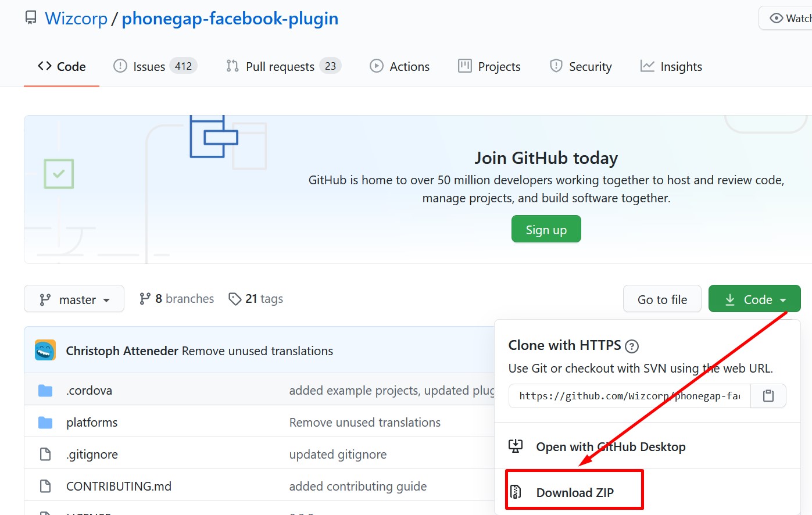Click the Issues count badge 412
This screenshot has height=515, width=812.
tap(183, 66)
